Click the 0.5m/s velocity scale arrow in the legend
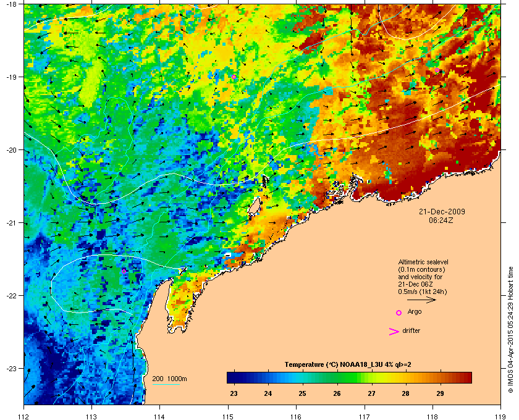Viewport: 519px width, 420px height. (x=421, y=300)
